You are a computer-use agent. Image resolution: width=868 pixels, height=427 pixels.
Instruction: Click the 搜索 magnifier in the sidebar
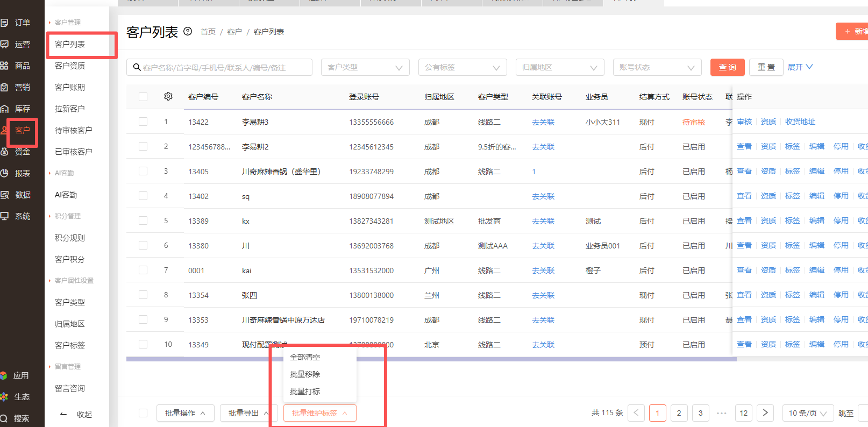4,418
